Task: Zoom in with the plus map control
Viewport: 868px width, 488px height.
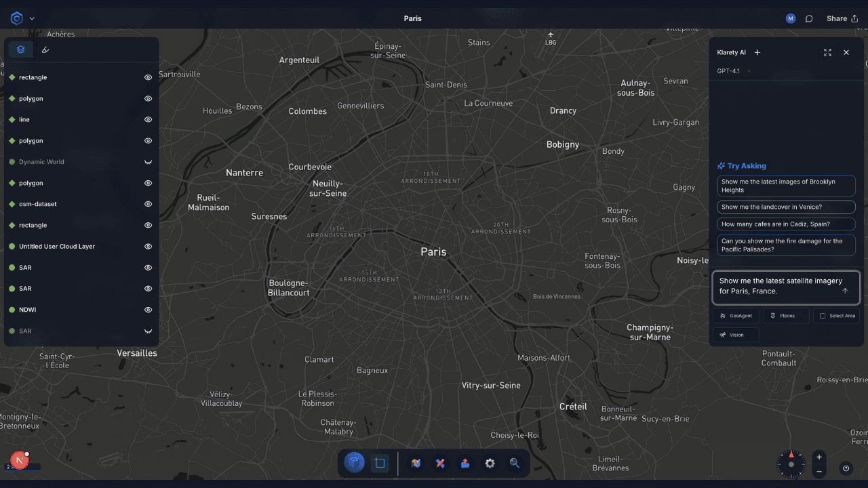Action: (819, 457)
